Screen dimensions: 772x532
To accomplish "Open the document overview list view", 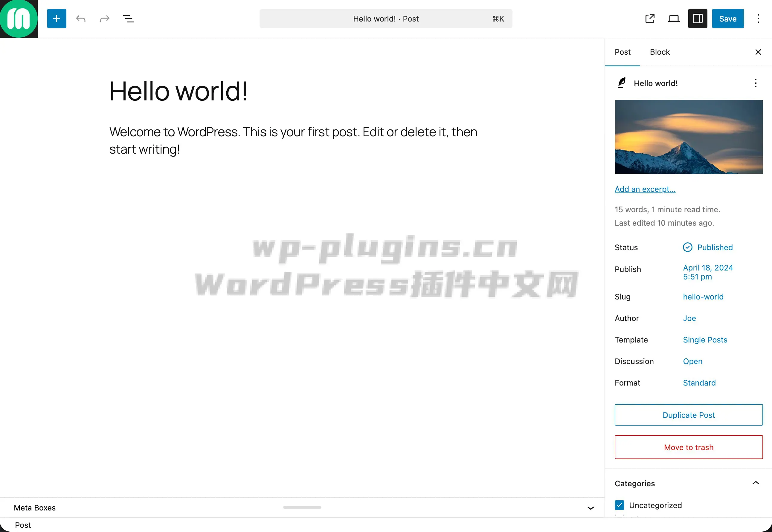I will point(128,19).
